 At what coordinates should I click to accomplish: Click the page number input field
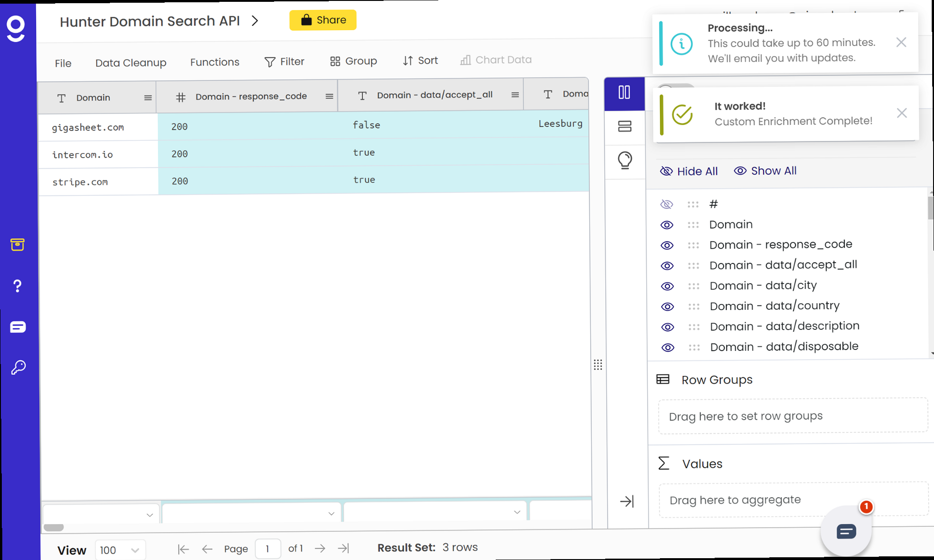pyautogui.click(x=267, y=549)
